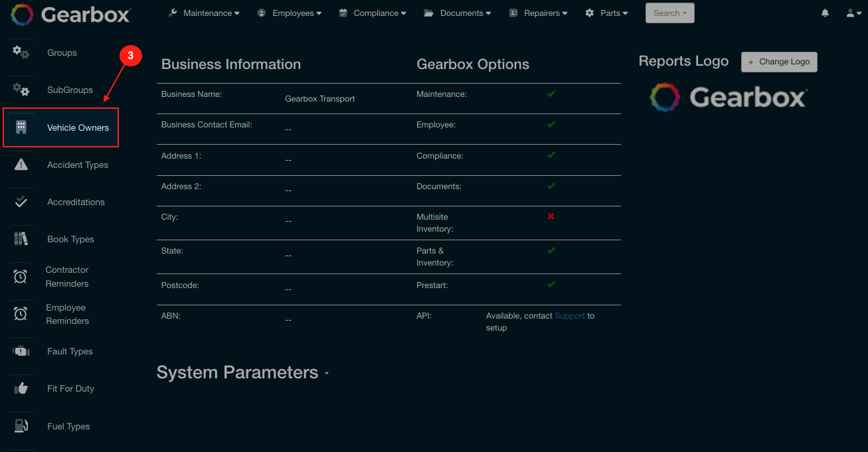
Task: Open the Fault Types engine icon
Action: [x=21, y=351]
